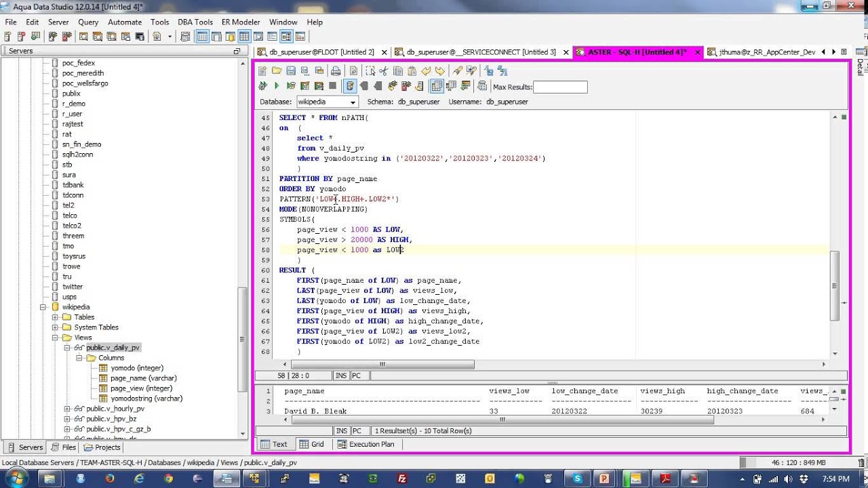The height and width of the screenshot is (488, 868).
Task: Open the small arrow dropdown on main toolbar
Action: (x=170, y=37)
